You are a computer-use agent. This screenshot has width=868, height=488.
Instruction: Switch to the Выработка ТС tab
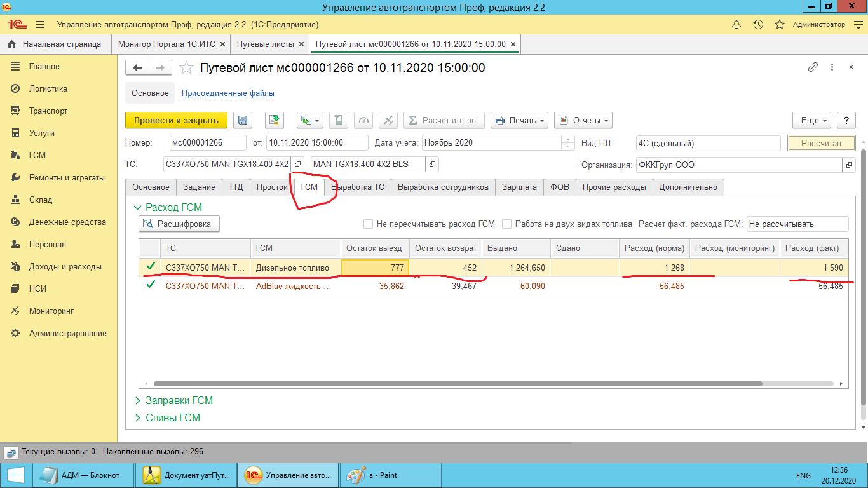[358, 187]
